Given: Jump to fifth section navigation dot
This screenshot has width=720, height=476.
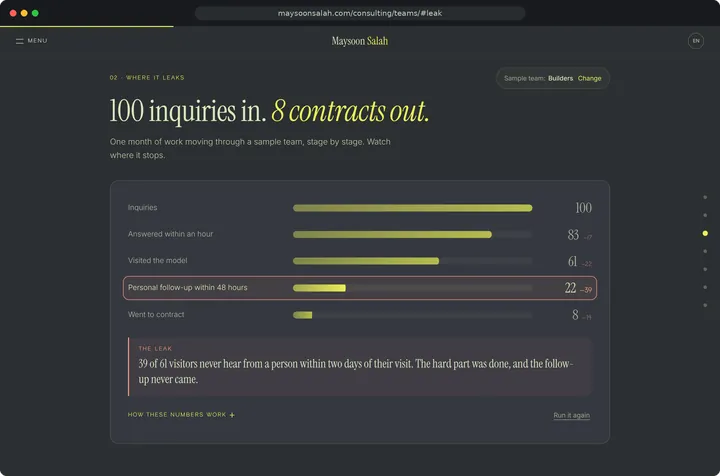Looking at the screenshot, I should 705,269.
